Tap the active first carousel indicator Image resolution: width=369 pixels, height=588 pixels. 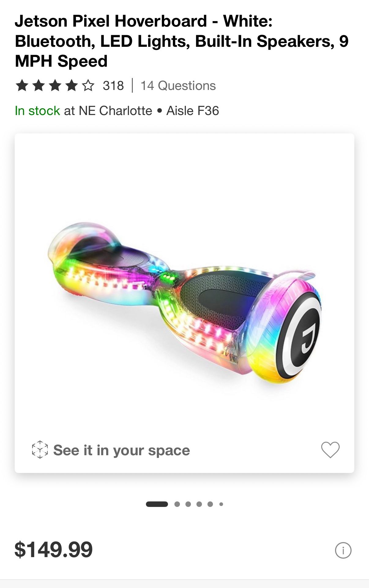(x=157, y=504)
